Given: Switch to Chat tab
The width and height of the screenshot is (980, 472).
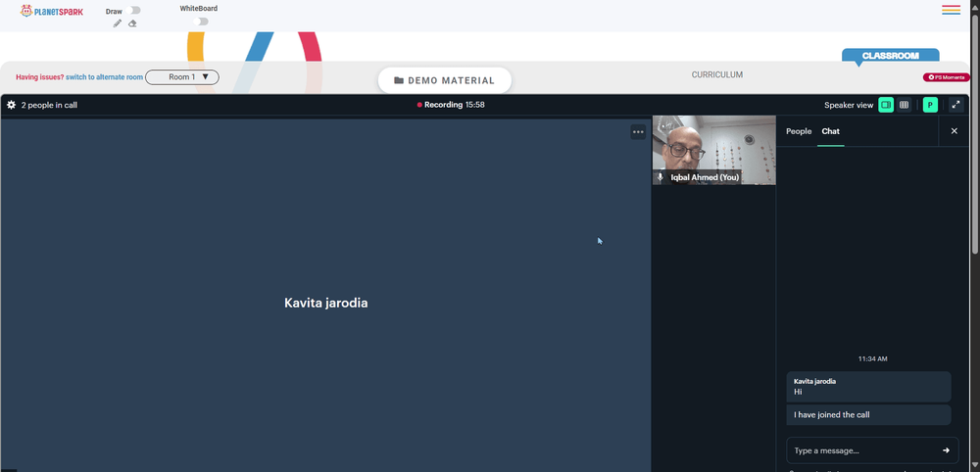Looking at the screenshot, I should point(831,131).
